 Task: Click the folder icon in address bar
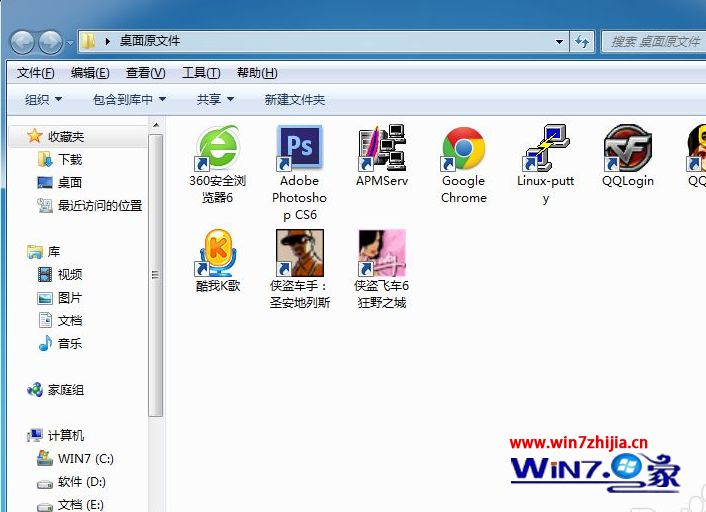click(88, 41)
